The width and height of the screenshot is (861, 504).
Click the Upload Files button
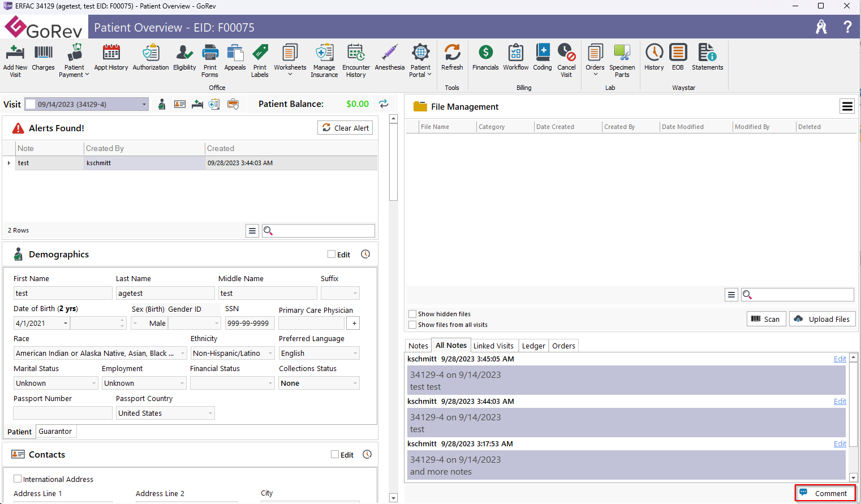[x=823, y=319]
